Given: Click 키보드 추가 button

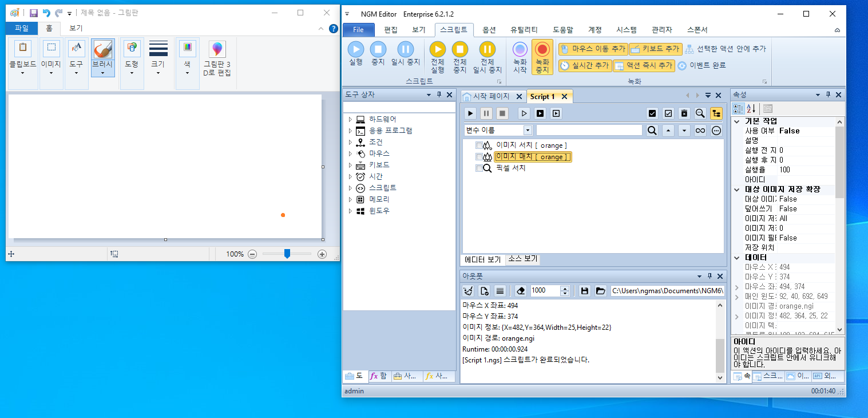Looking at the screenshot, I should point(655,49).
